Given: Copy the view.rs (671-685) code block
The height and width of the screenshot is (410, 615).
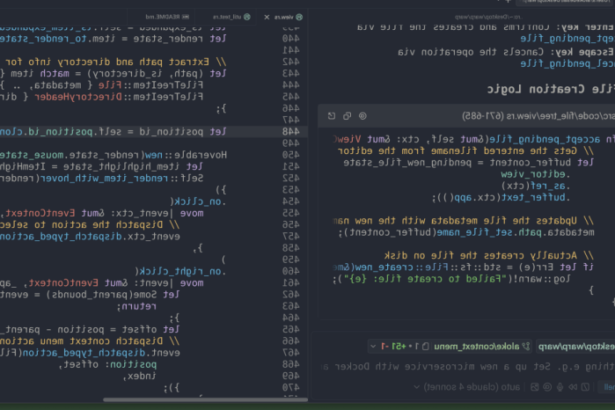Looking at the screenshot, I should click(347, 116).
